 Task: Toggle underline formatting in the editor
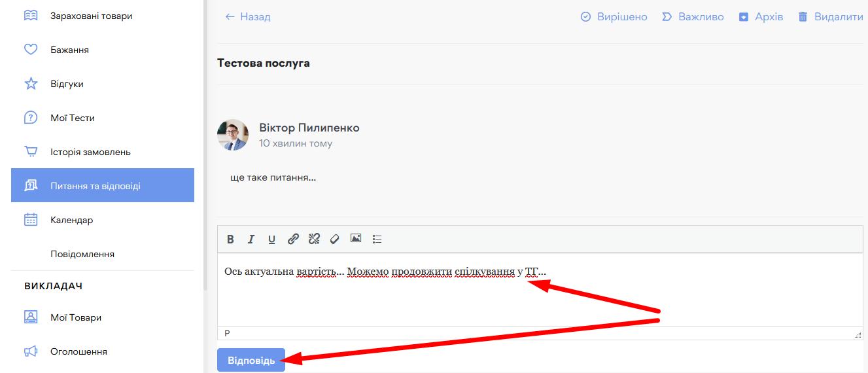pyautogui.click(x=271, y=240)
